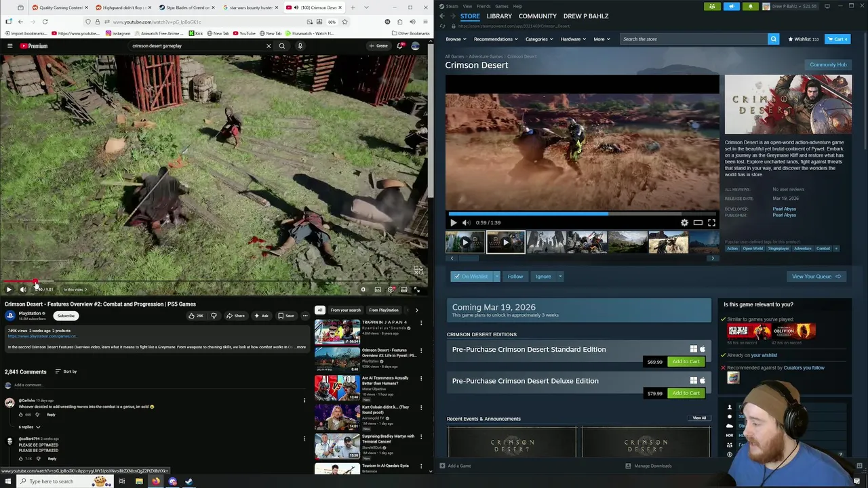Switch to Steam COMMUNITY tab
The height and width of the screenshot is (488, 868).
click(538, 16)
